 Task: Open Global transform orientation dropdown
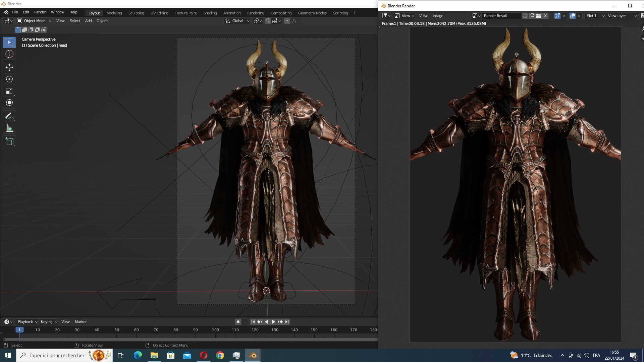click(x=237, y=21)
